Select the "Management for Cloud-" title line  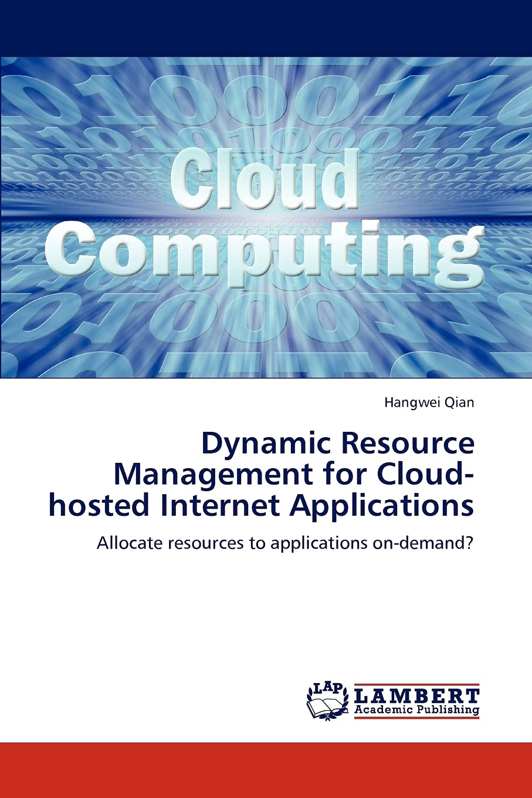pos(293,474)
